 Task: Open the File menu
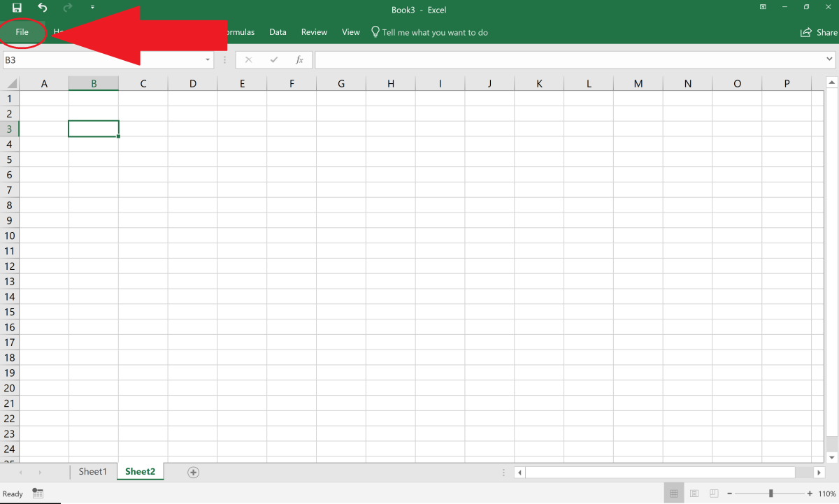22,31
